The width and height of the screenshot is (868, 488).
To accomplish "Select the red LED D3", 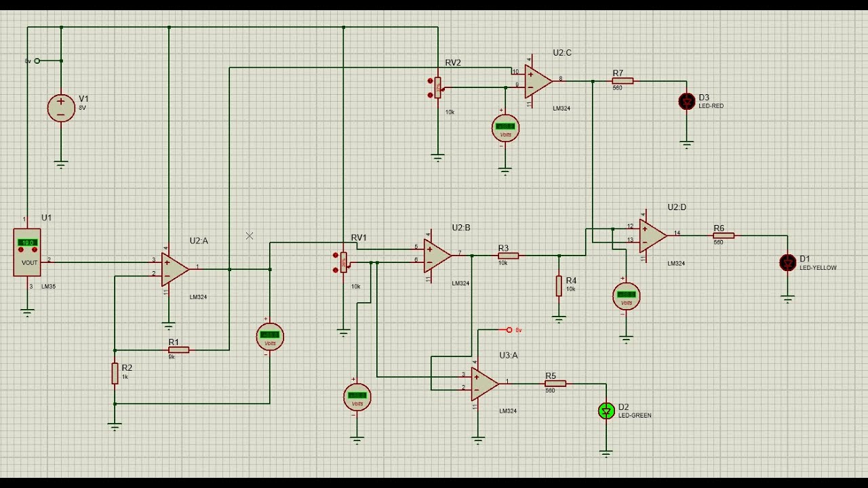I will [x=687, y=101].
